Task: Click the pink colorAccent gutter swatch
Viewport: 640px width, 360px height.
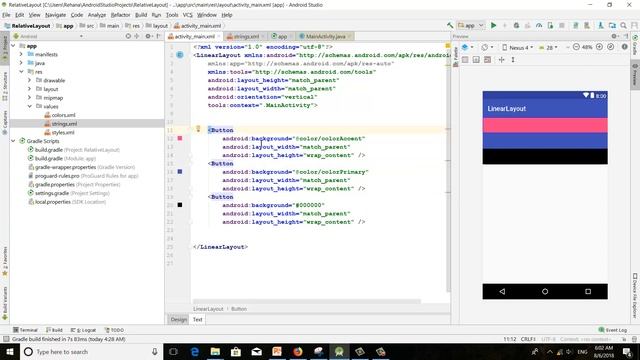Action: point(180,138)
